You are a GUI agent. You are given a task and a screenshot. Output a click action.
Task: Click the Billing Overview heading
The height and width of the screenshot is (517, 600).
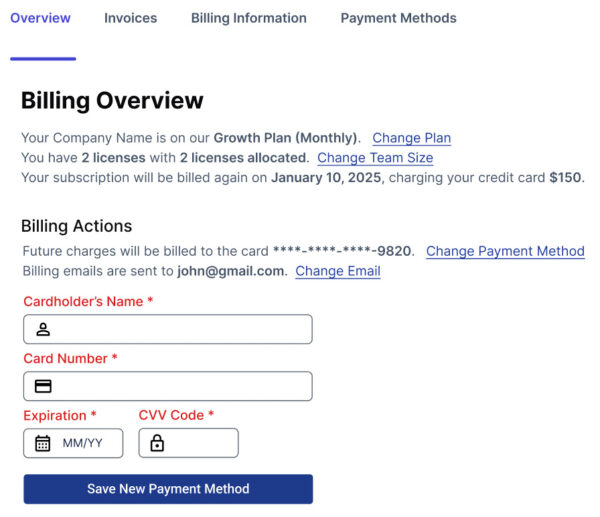point(112,101)
